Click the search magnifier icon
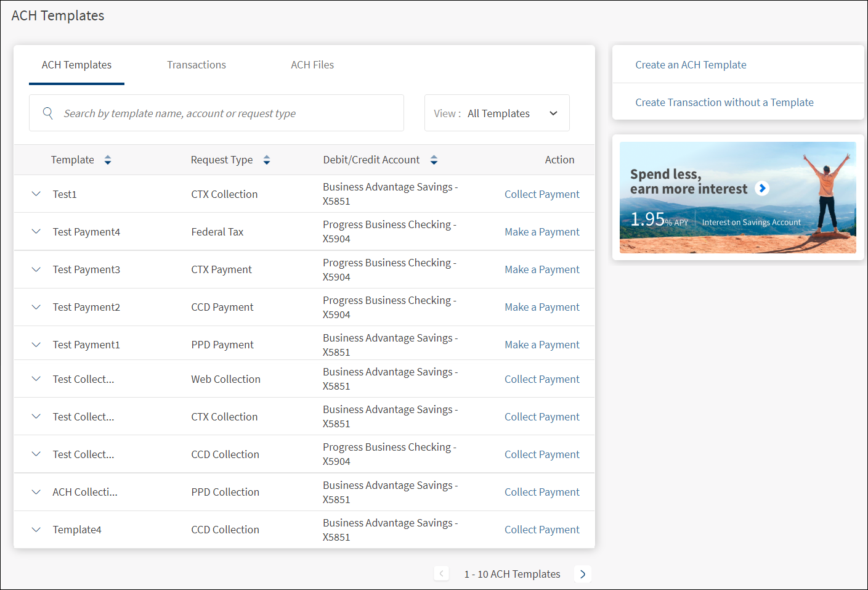This screenshot has height=590, width=868. click(x=47, y=113)
